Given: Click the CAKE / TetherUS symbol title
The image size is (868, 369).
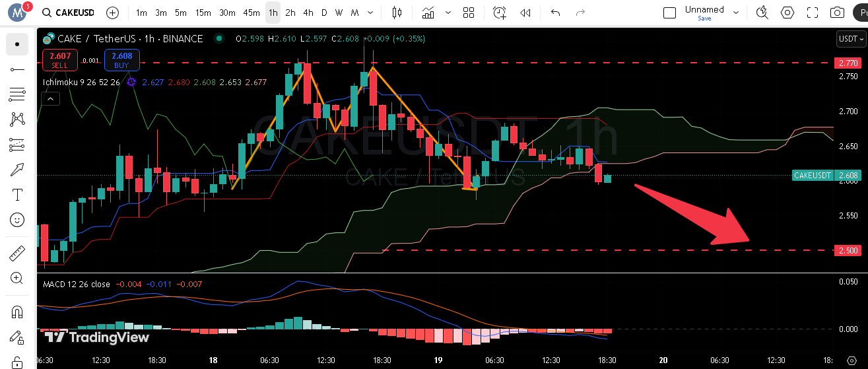Looking at the screenshot, I should click(129, 39).
